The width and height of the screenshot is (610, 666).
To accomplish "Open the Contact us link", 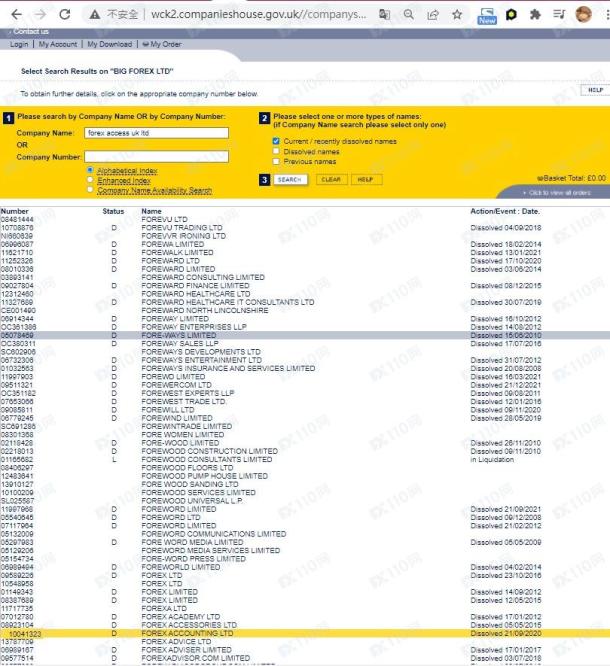I will click(x=31, y=31).
